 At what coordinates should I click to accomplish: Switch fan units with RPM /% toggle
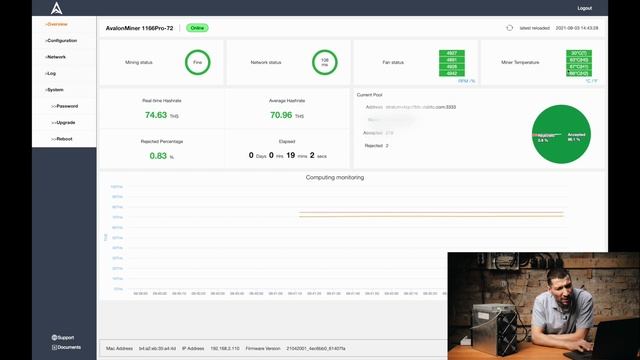[x=466, y=81]
